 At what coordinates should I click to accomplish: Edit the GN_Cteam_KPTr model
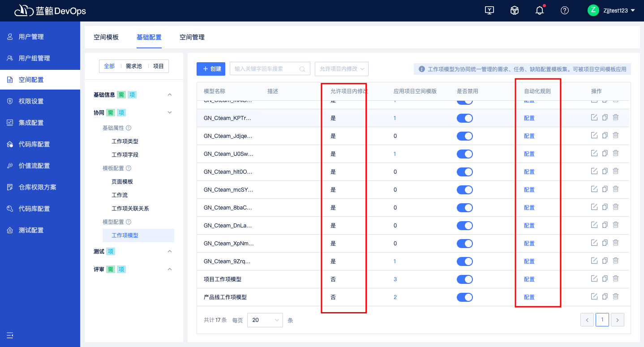(594, 117)
